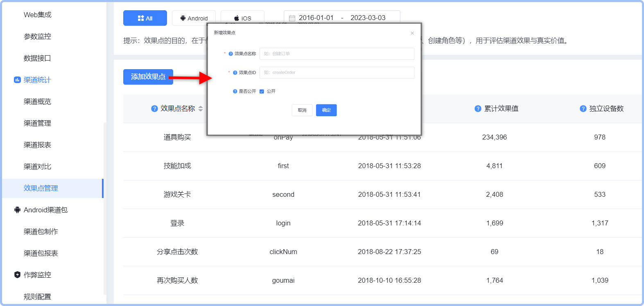The width and height of the screenshot is (644, 306).
Task: Open 渠道包报表 in sidebar
Action: coord(41,253)
